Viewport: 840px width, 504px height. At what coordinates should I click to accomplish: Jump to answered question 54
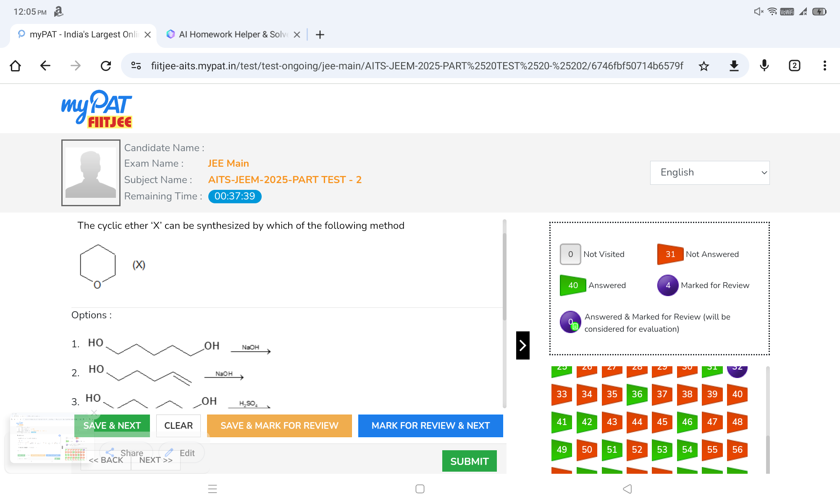point(687,450)
